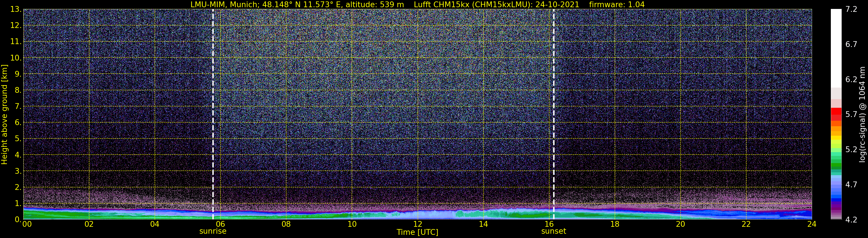This screenshot has height=238, width=868.
Task: Click the 'Height above ground [km]' axis label
Action: tap(4, 114)
